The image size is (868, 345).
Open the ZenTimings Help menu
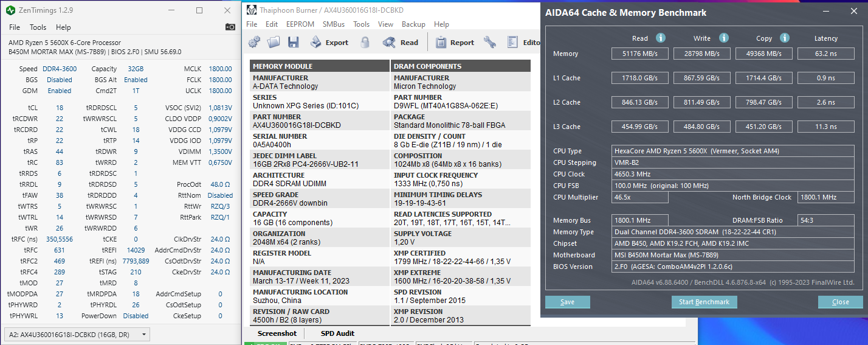coord(63,27)
